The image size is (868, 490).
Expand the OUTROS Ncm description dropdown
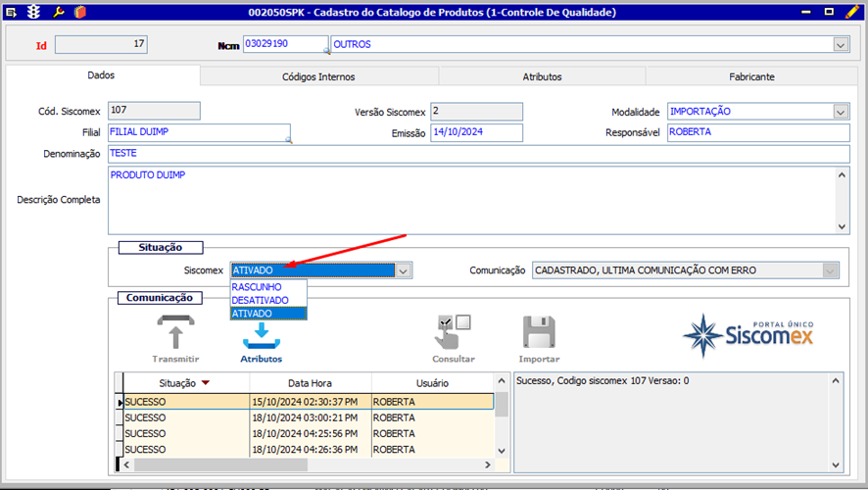click(841, 45)
